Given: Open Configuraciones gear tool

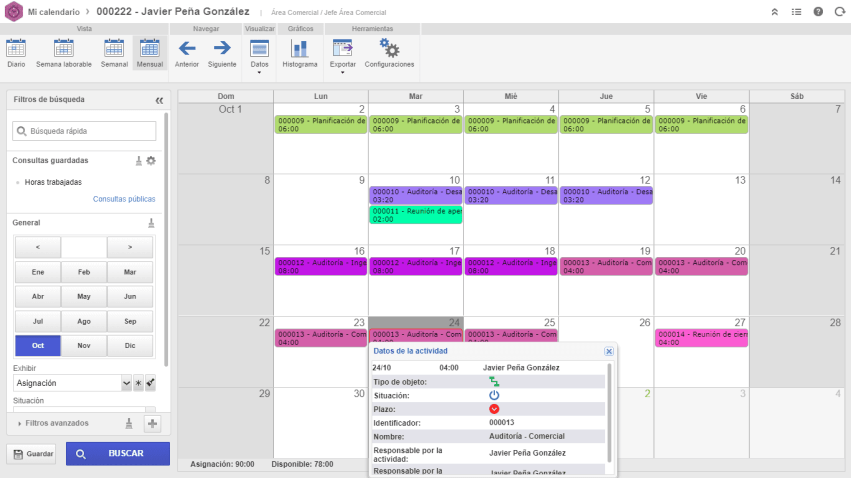Looking at the screenshot, I should pos(389,52).
